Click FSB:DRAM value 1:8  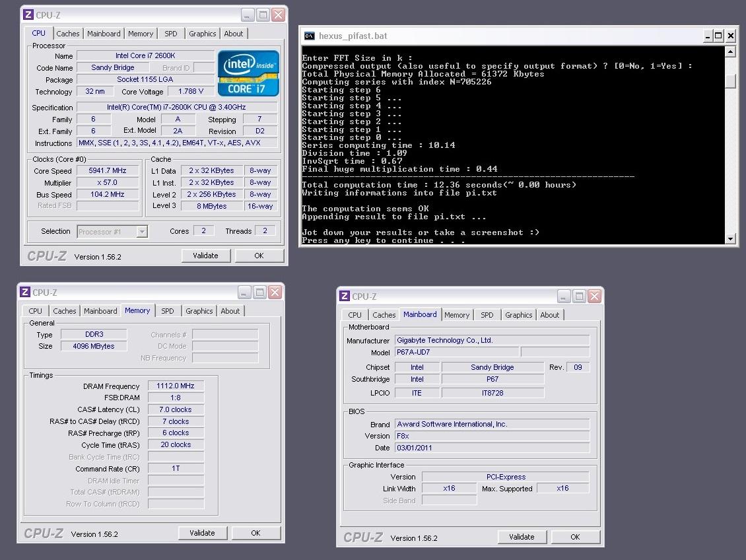click(x=176, y=398)
